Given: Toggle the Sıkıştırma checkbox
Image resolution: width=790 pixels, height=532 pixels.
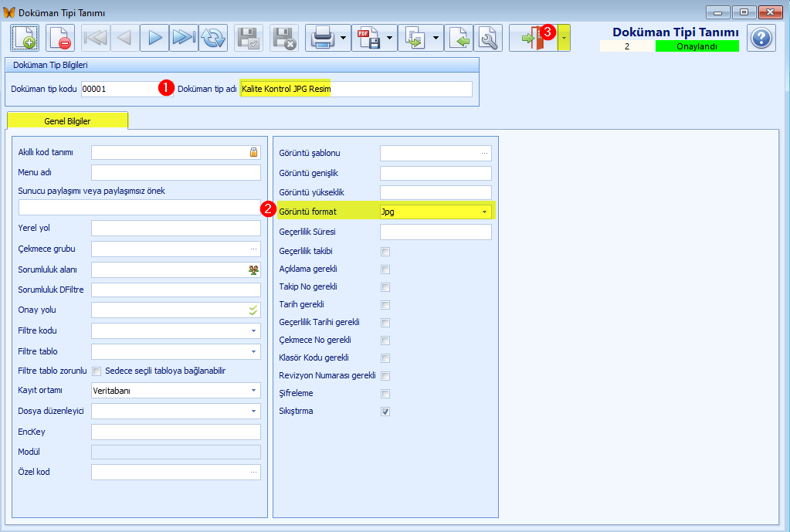Looking at the screenshot, I should [385, 412].
